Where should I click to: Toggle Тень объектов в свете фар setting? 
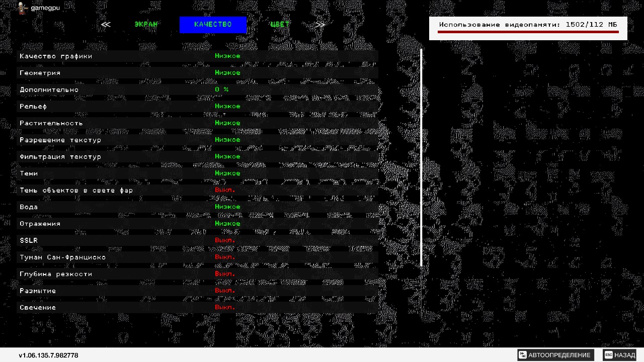coord(197,190)
